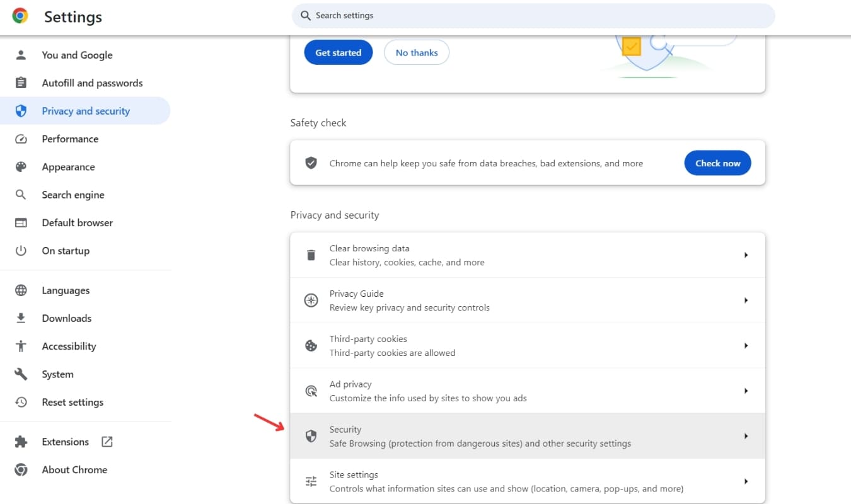The height and width of the screenshot is (504, 851).
Task: Click the puzzle piece Extensions icon
Action: pos(21,442)
